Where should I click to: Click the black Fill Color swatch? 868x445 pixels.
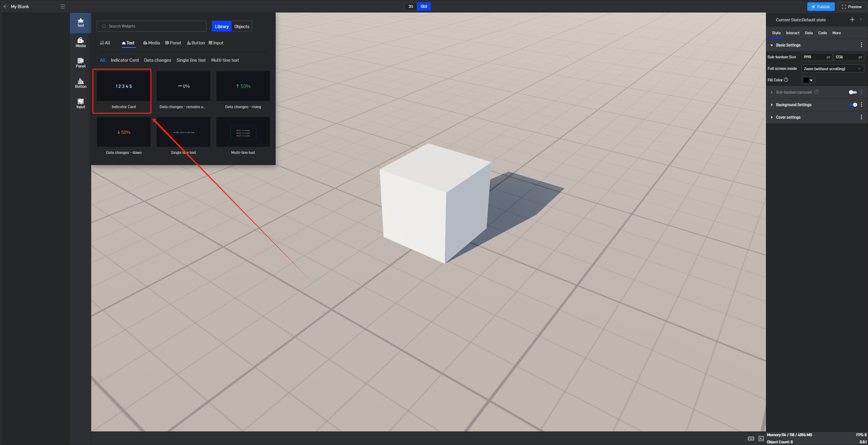tap(806, 80)
